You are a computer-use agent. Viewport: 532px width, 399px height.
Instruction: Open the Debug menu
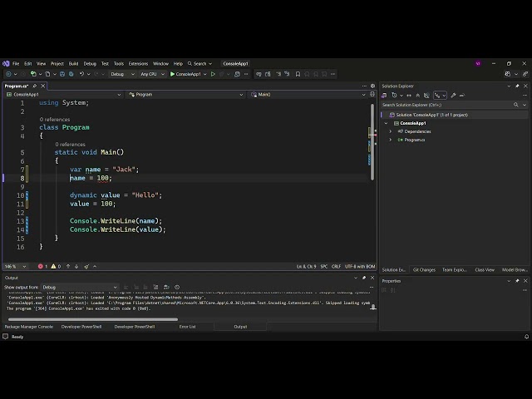tap(90, 63)
